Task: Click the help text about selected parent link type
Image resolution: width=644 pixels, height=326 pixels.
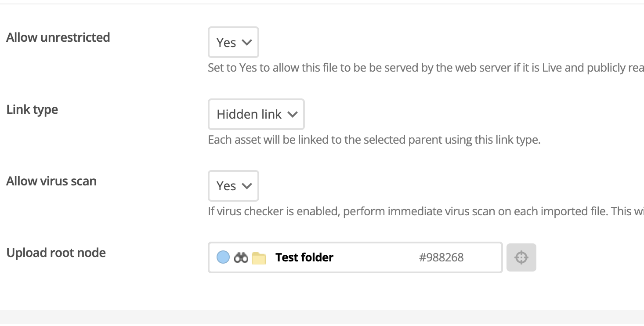Action: 374,140
